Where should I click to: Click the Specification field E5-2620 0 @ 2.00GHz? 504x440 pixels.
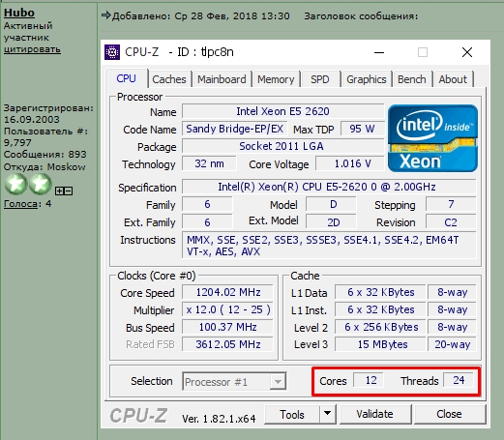coord(329,187)
